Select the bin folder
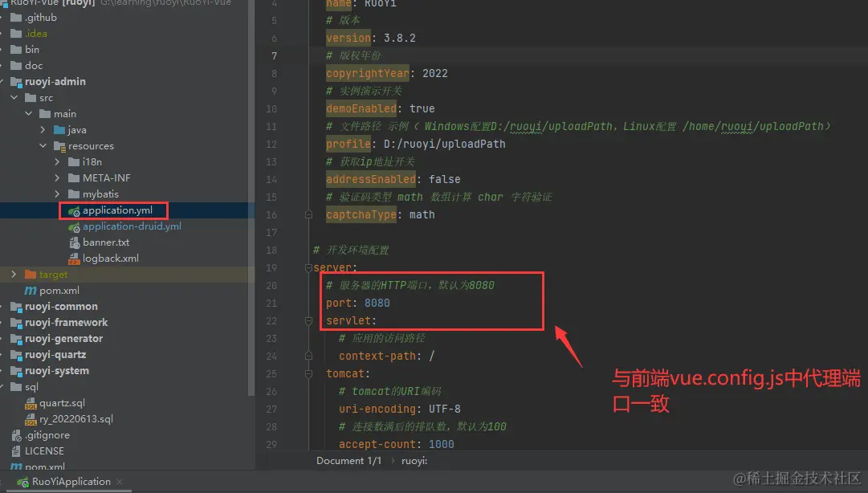This screenshot has width=868, height=493. click(31, 50)
